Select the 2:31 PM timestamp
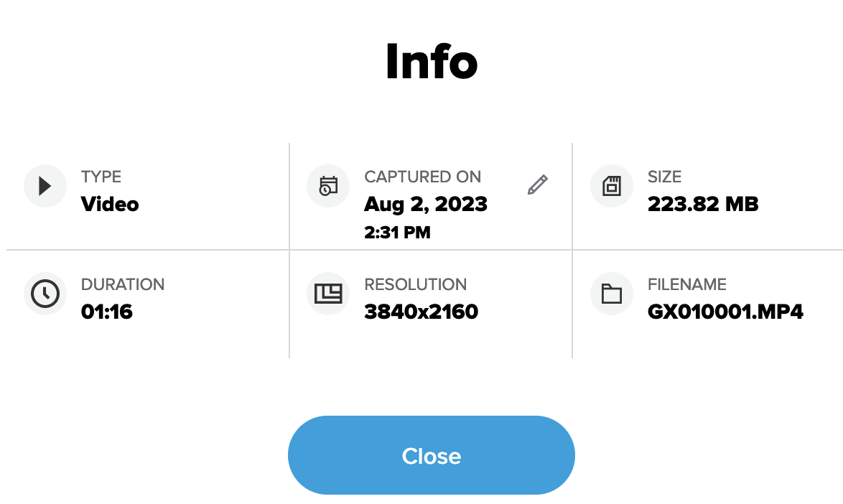Screen dimensions: 843x504 click(397, 232)
